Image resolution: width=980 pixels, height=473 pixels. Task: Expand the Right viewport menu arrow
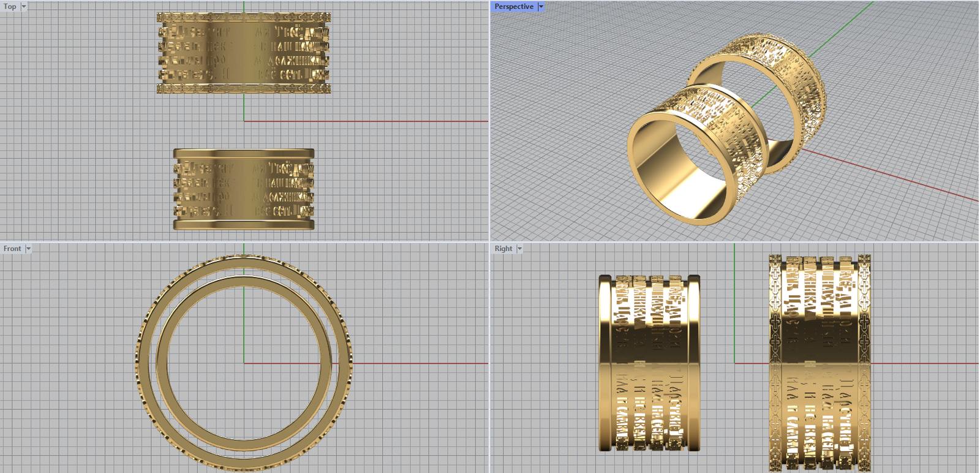click(520, 249)
